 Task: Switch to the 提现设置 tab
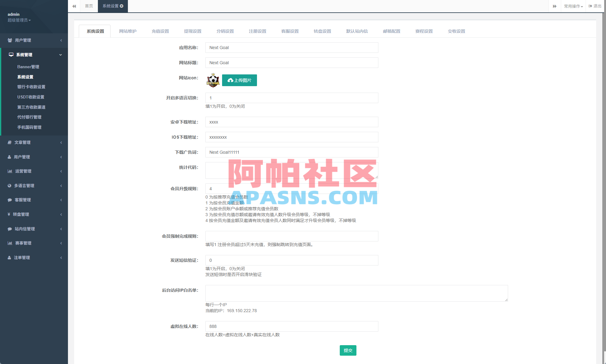coord(193,31)
